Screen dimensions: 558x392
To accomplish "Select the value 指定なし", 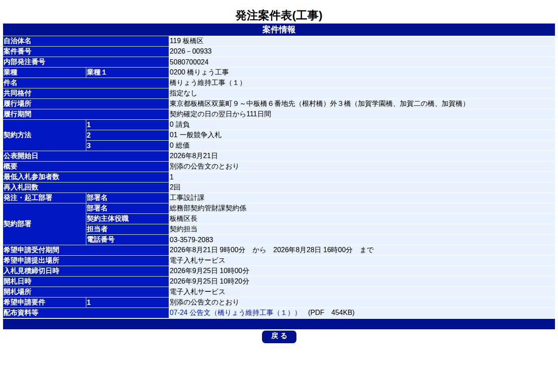I will [x=183, y=93].
